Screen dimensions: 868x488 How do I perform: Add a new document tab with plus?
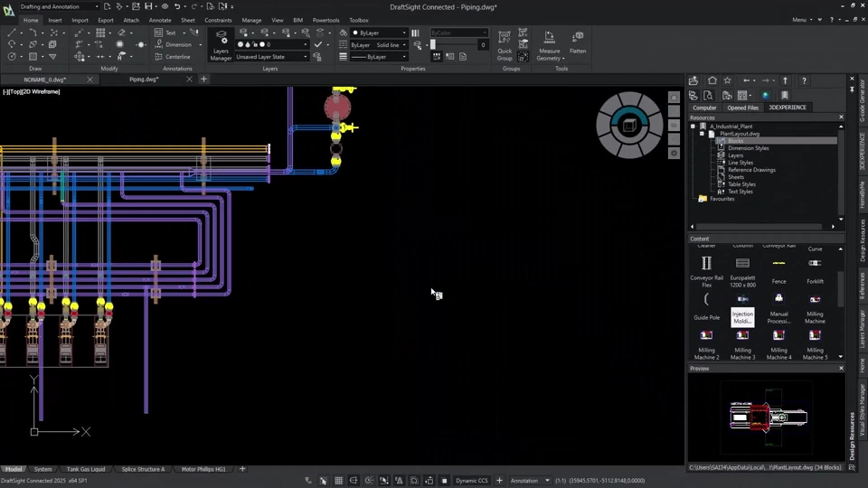[203, 80]
